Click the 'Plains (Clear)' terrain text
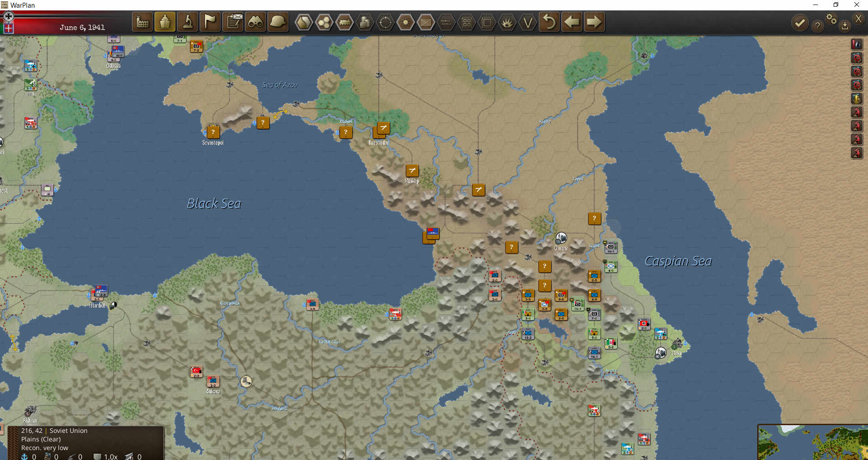Viewport: 868px width, 460px height. (41, 439)
